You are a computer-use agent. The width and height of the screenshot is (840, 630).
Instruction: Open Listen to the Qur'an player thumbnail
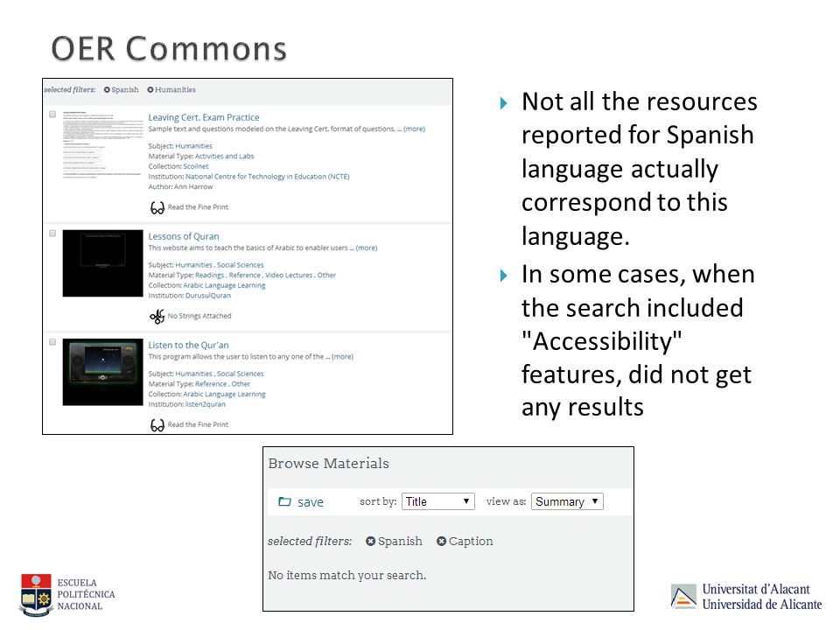point(103,372)
